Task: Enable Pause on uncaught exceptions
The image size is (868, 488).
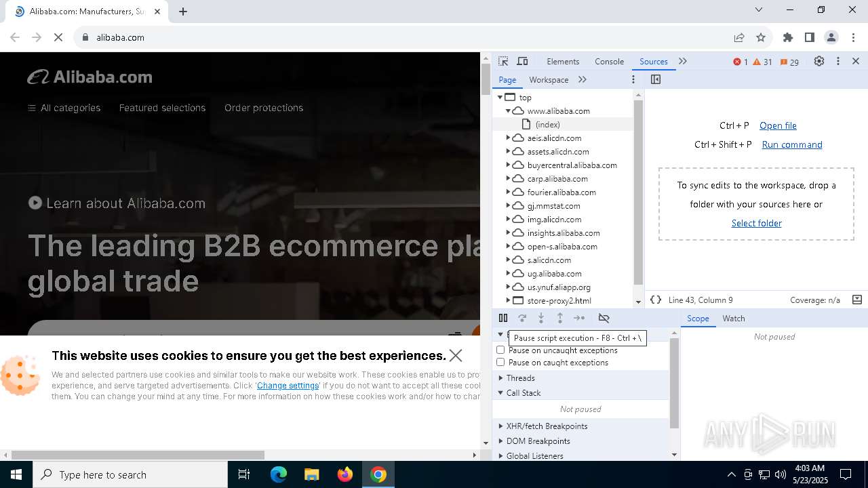Action: [500, 350]
